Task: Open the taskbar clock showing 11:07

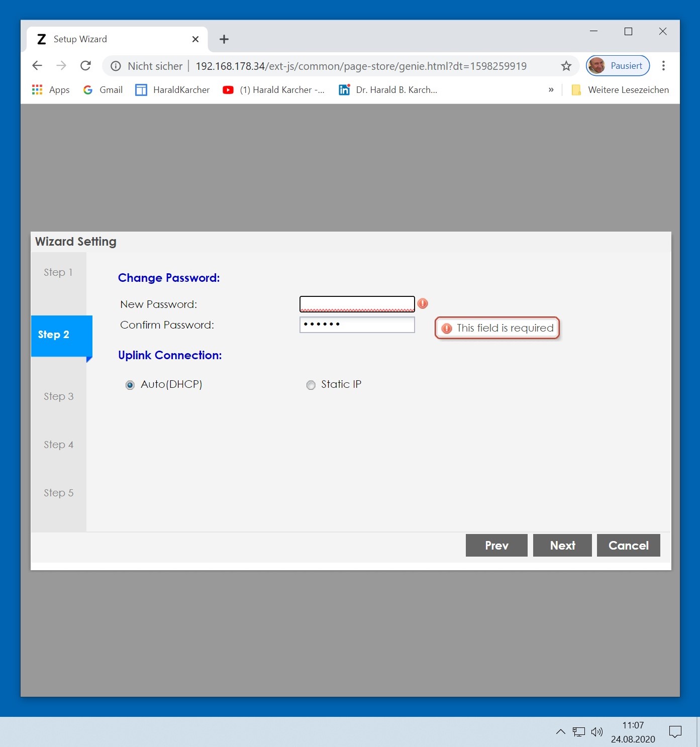Action: (633, 732)
